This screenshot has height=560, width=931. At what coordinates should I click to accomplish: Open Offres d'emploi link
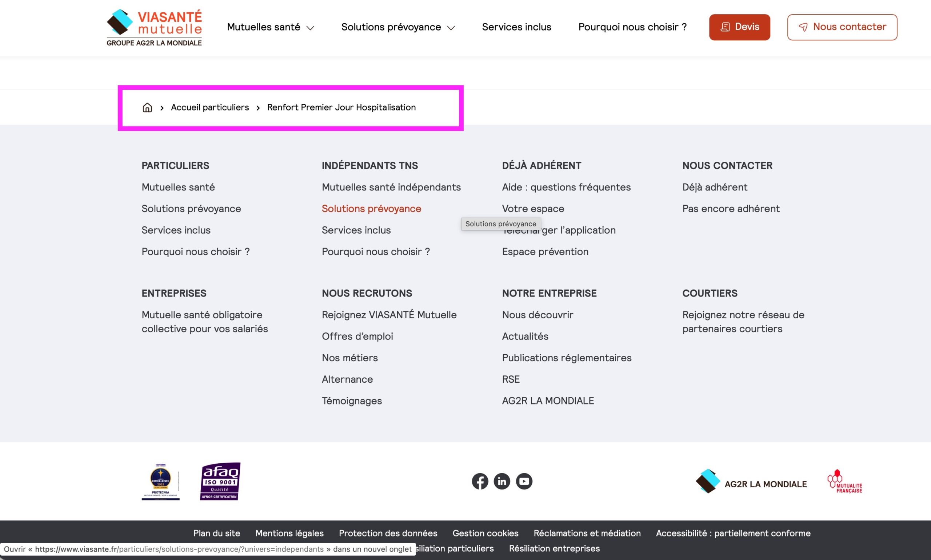pyautogui.click(x=357, y=336)
